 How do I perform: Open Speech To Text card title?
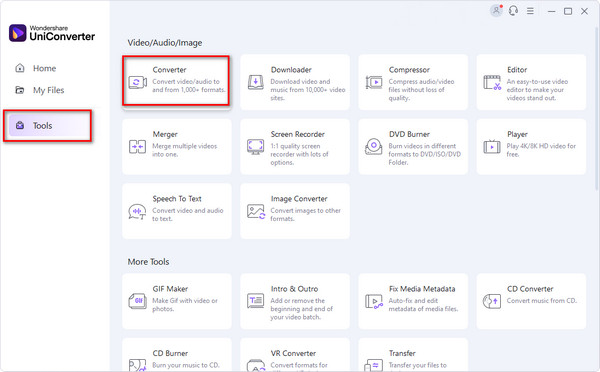pyautogui.click(x=177, y=199)
